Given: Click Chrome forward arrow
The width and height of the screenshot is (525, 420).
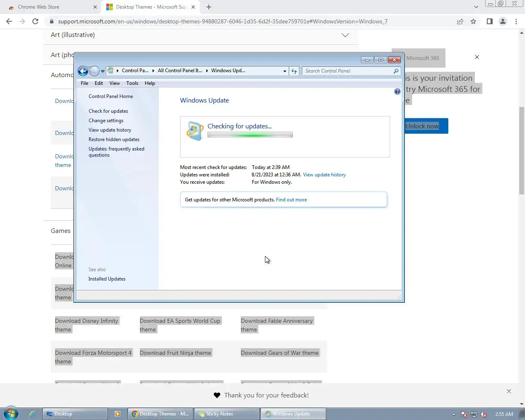Looking at the screenshot, I should pyautogui.click(x=22, y=21).
